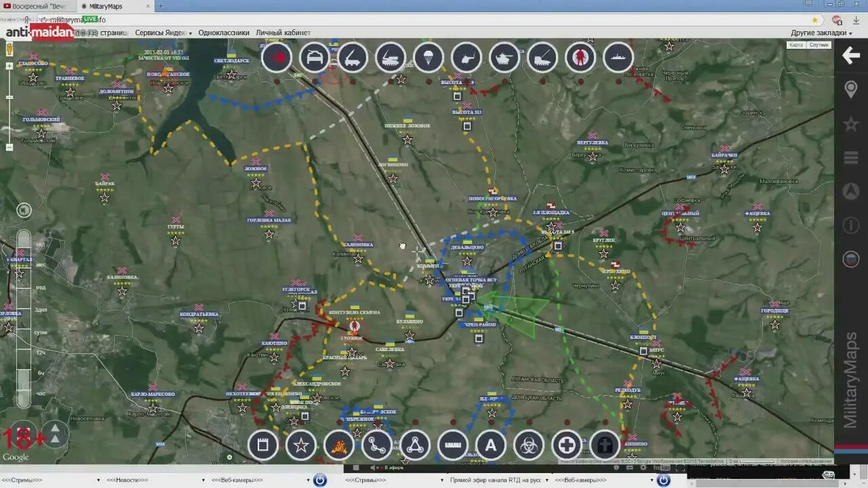Click the vertical timeline slider
Screen dimensions: 868x488
24,319
